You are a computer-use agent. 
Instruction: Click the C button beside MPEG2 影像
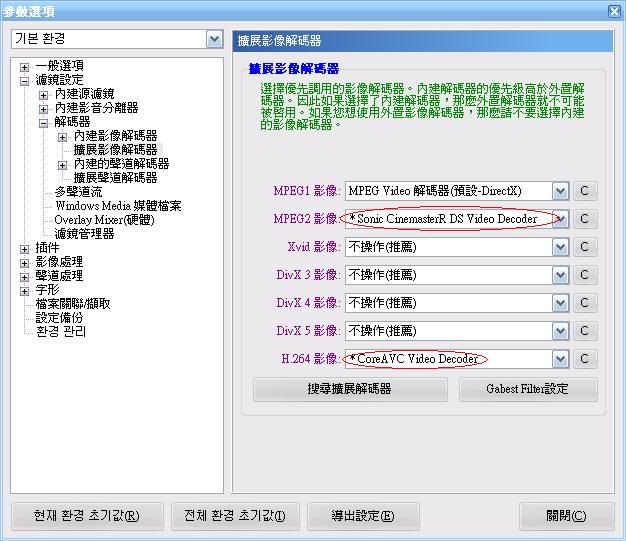coord(584,219)
